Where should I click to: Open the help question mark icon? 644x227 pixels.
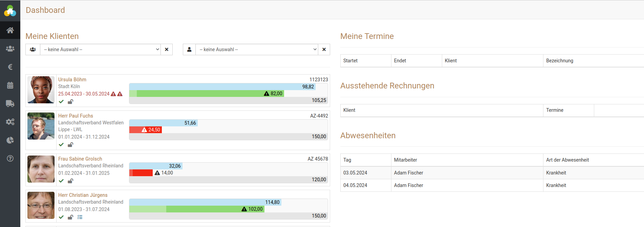tap(10, 159)
